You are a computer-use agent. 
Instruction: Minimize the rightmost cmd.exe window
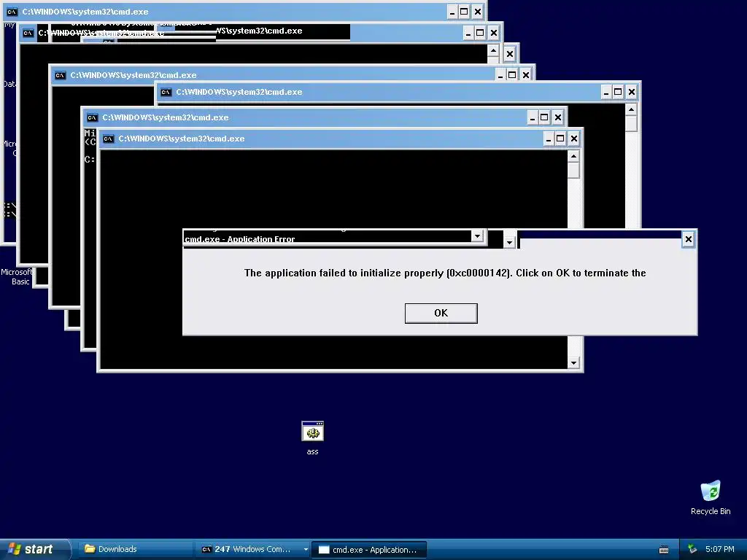tap(605, 92)
